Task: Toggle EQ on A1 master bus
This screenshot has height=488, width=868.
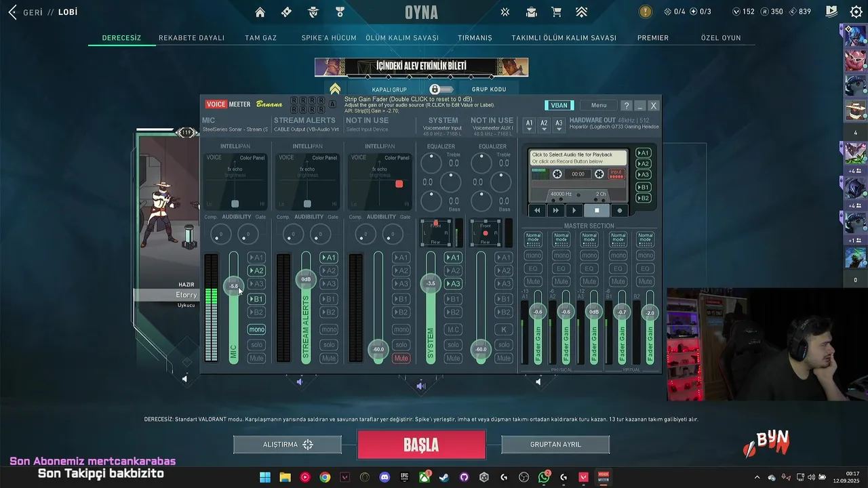Action: pos(533,268)
